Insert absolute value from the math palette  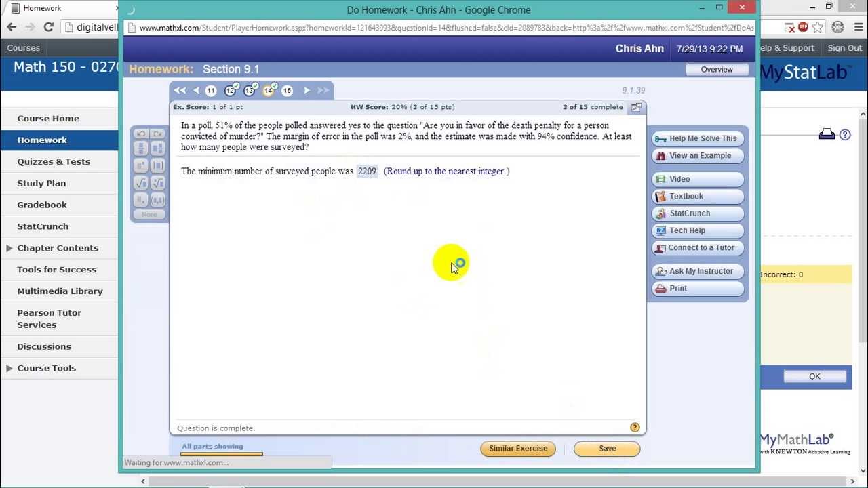[x=157, y=165]
